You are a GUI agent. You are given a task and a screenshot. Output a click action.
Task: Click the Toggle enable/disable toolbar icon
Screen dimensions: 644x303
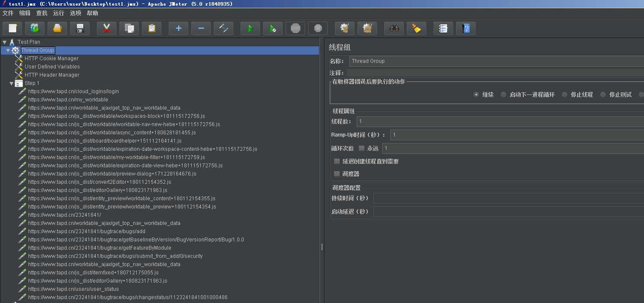pos(223,29)
